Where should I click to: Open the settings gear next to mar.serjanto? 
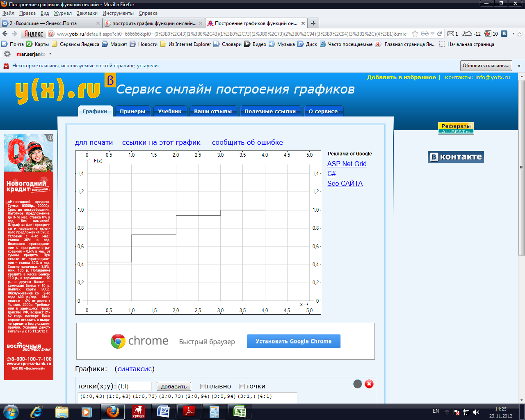tap(7, 54)
